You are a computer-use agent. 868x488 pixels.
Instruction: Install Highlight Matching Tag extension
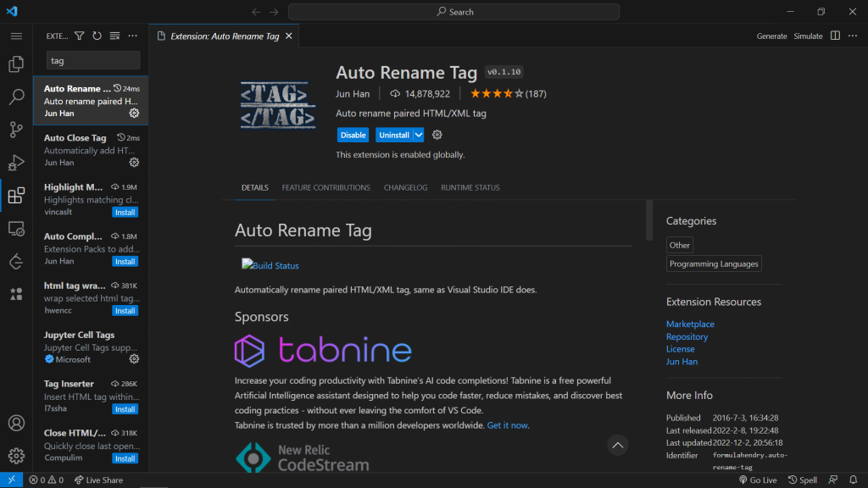tap(125, 212)
